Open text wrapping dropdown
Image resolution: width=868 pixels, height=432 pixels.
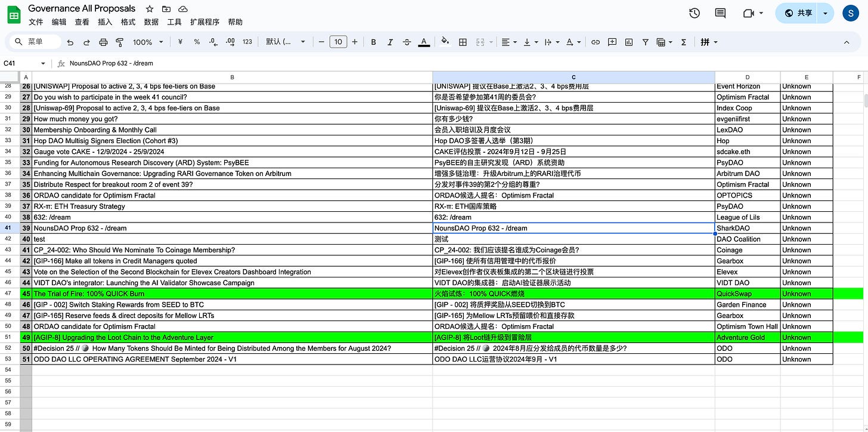click(551, 42)
